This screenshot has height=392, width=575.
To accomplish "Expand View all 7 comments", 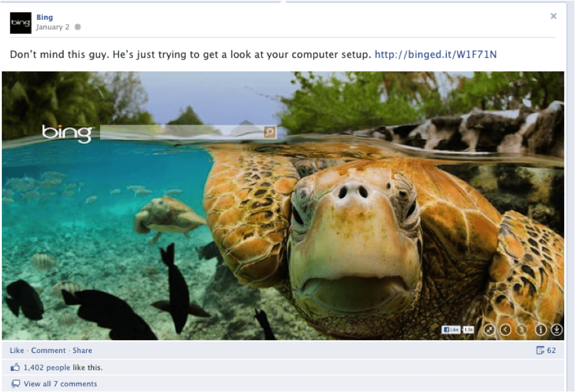I will tap(61, 384).
